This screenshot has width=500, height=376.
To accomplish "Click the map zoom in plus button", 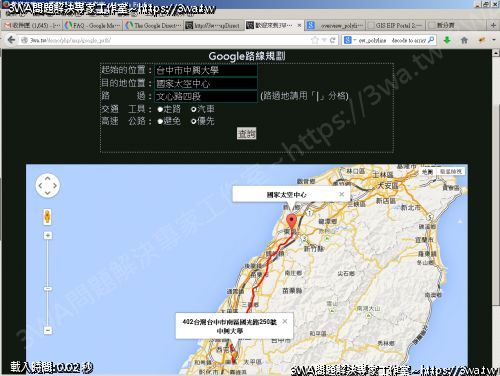I will pos(48,236).
